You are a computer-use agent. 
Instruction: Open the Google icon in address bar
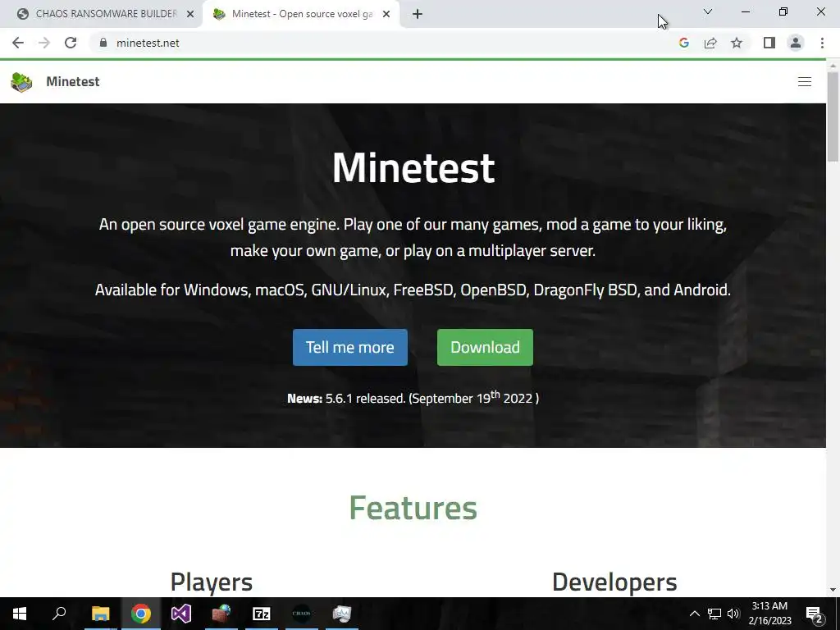click(x=683, y=43)
